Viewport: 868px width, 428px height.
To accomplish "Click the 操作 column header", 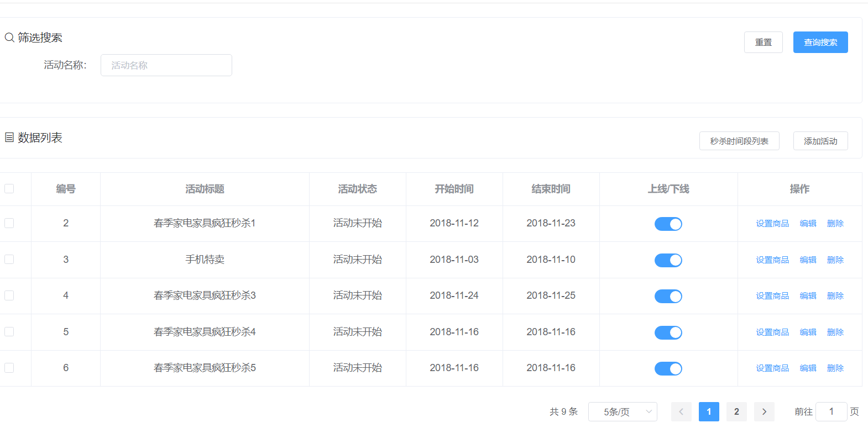I will coord(799,189).
